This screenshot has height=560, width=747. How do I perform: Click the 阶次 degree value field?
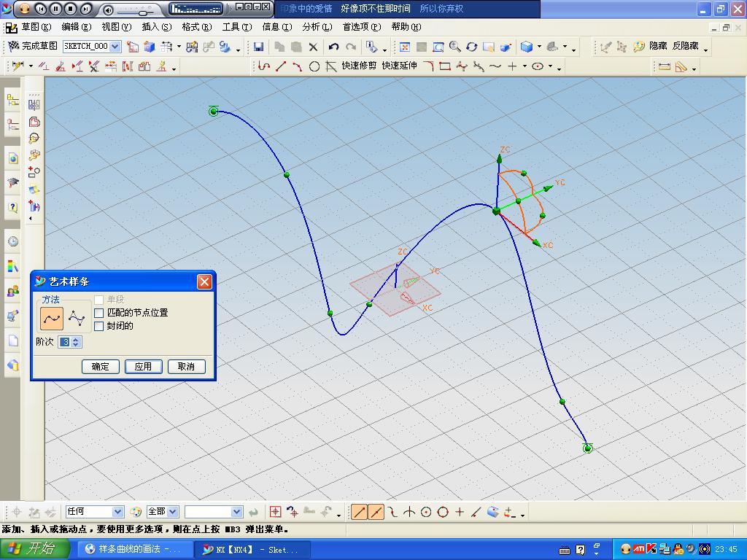[65, 342]
